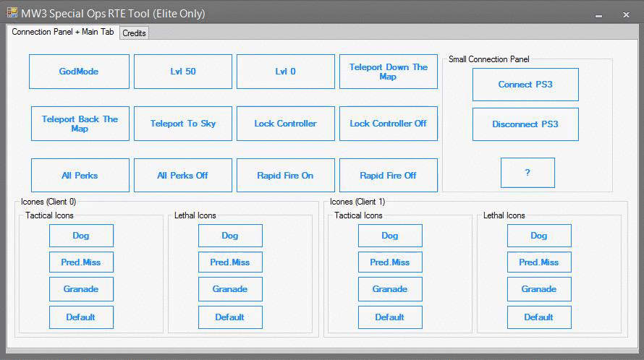Screen dimensions: 644x360
Task: Click Connect PS3
Action: point(525,85)
